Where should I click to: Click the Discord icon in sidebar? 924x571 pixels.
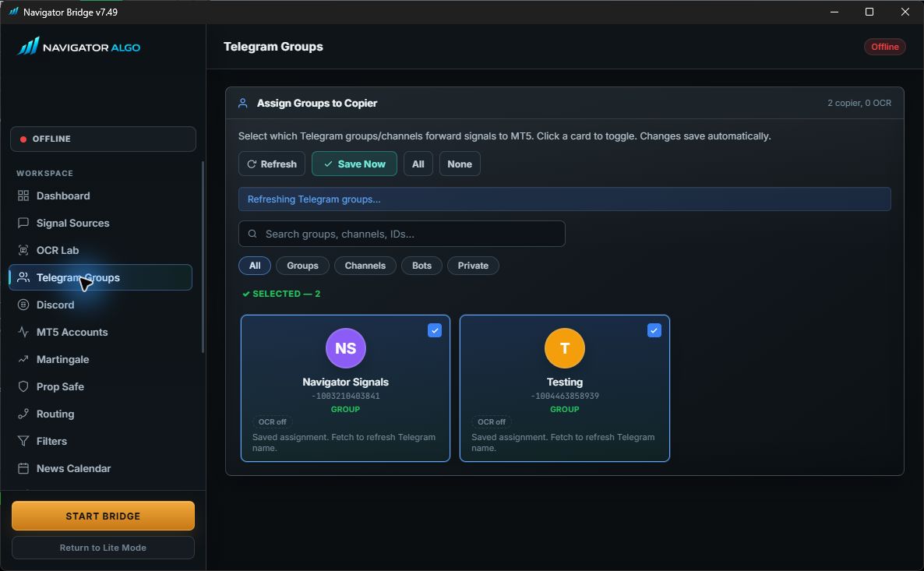[x=23, y=305]
